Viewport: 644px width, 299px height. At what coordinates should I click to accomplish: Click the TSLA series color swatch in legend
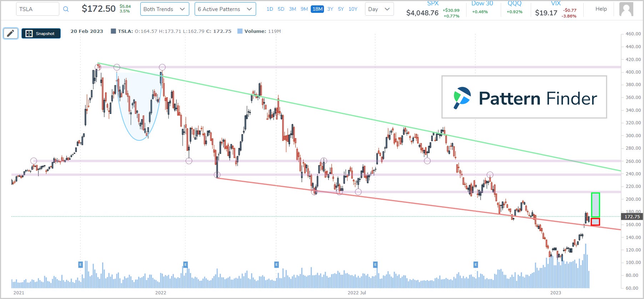113,31
